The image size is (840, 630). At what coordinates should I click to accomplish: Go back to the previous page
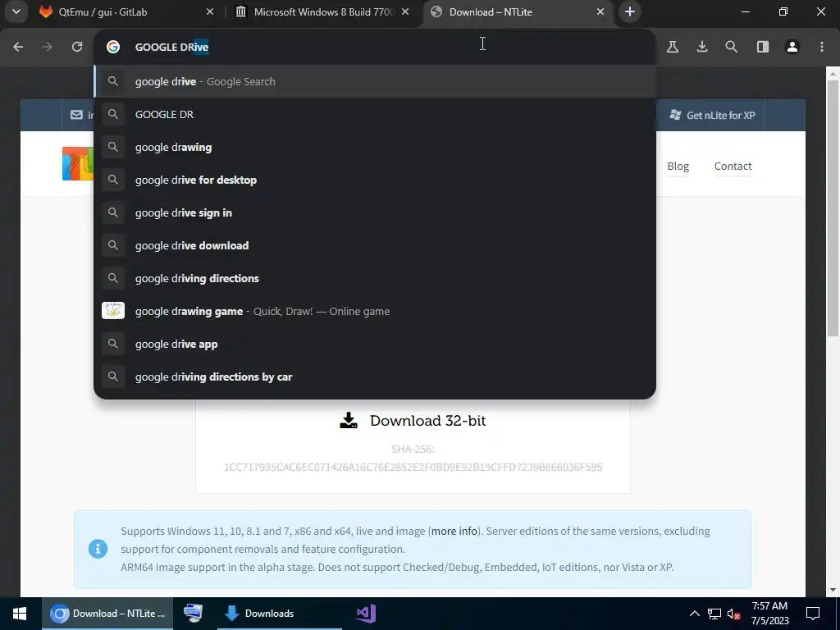pos(18,47)
